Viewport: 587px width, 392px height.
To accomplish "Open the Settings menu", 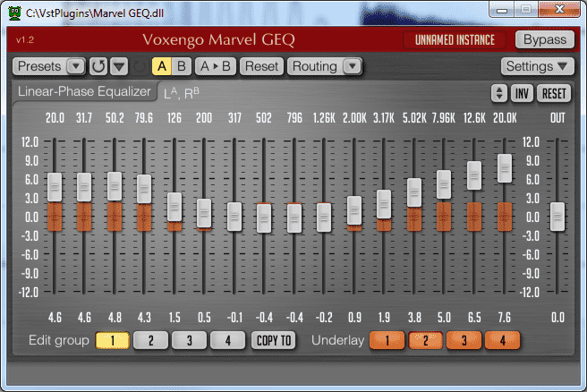I will pyautogui.click(x=536, y=66).
